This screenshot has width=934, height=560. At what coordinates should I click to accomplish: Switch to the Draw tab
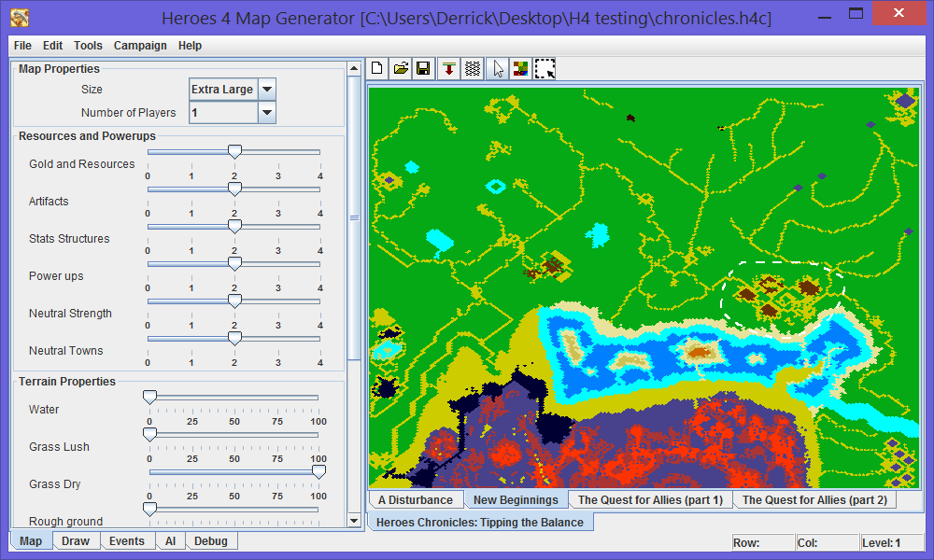(76, 541)
